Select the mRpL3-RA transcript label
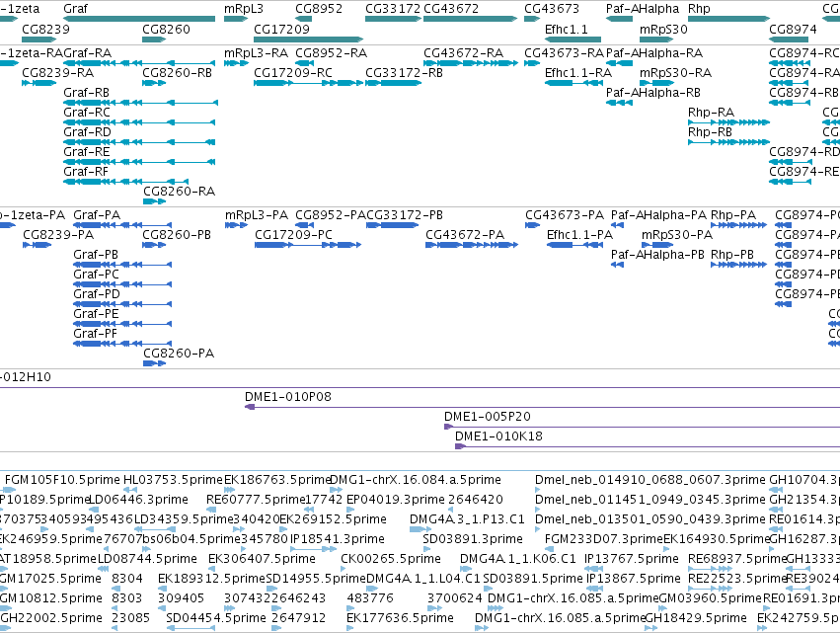The height and width of the screenshot is (633, 840). [x=256, y=53]
